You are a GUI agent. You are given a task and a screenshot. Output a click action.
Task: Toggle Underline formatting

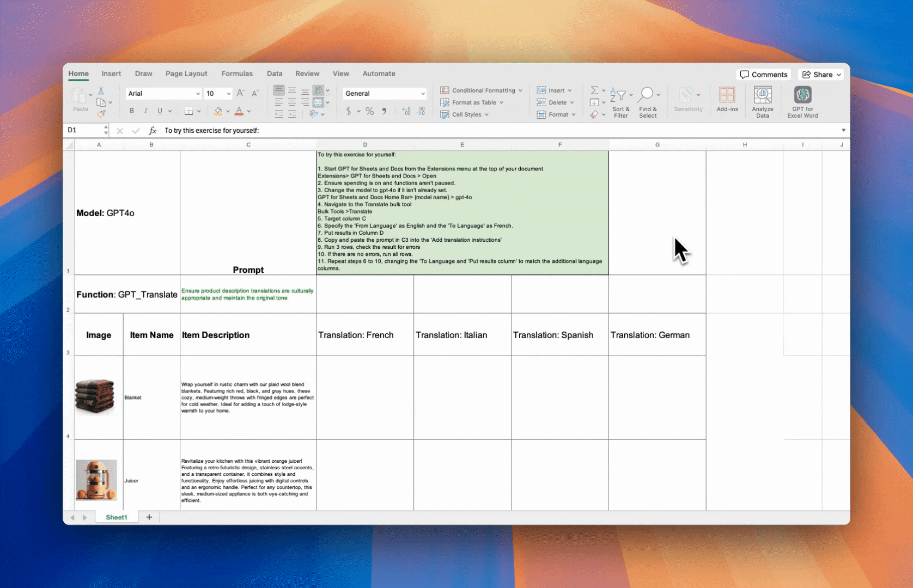[160, 111]
